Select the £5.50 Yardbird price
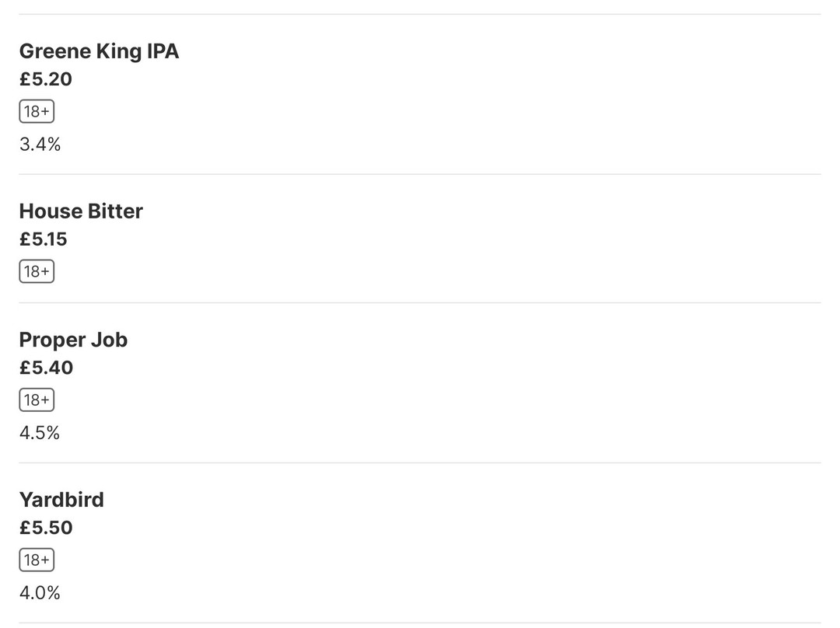Screen dimensions: 840x628 click(x=46, y=528)
